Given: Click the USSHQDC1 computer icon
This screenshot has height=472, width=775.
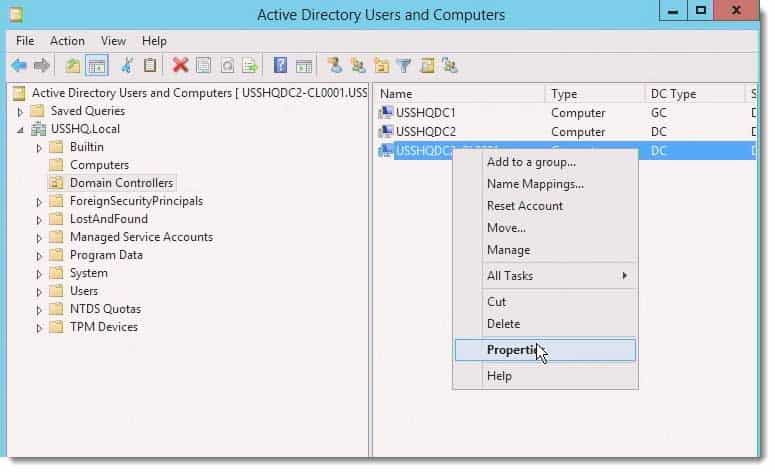Looking at the screenshot, I should [x=386, y=113].
